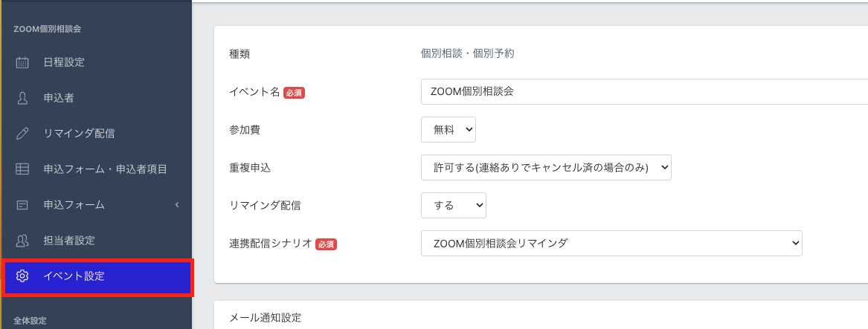The image size is (868, 329).
Task: Open リマインダ配信 from the sidebar menu
Action: [x=79, y=134]
